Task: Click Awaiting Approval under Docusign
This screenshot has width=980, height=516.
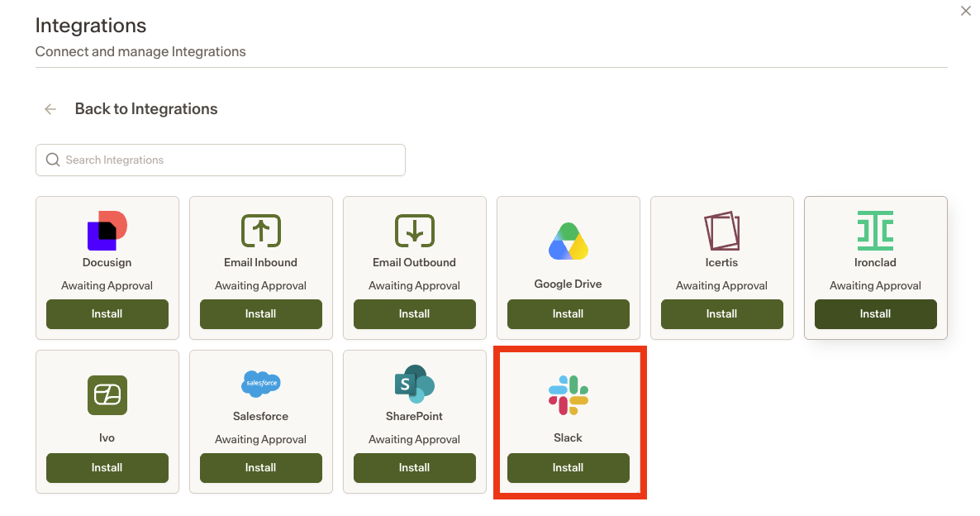Action: tap(107, 286)
